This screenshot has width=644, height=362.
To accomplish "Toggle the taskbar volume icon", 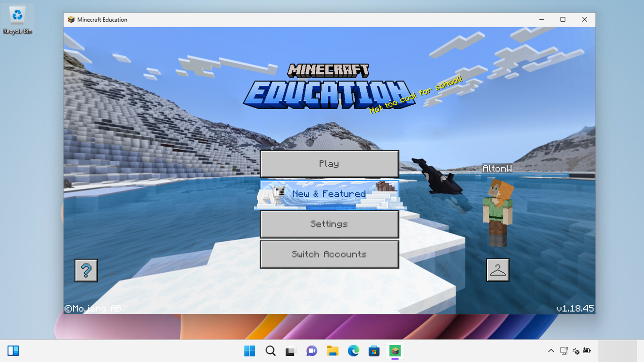I will (576, 351).
